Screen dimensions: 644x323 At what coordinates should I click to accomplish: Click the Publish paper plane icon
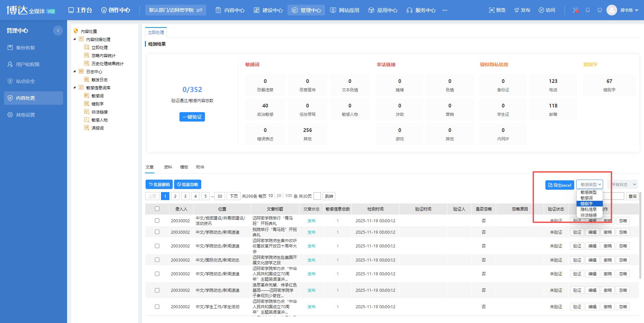[517, 10]
